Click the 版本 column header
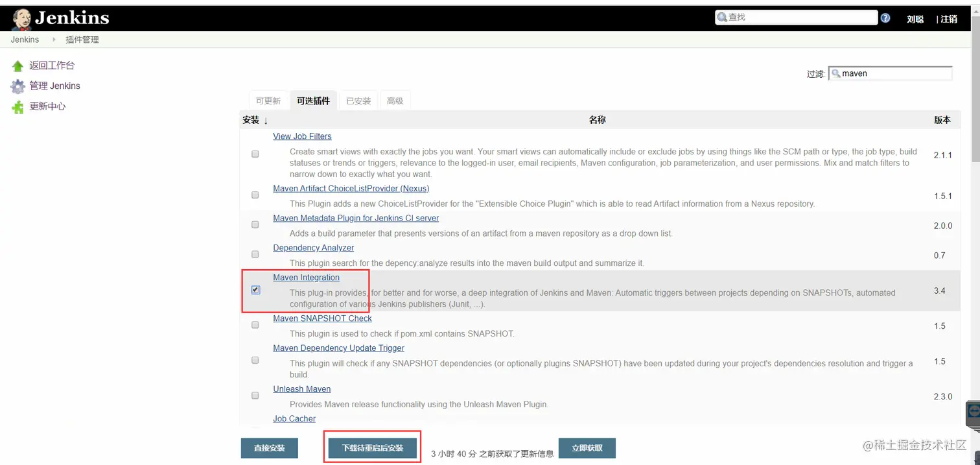This screenshot has height=465, width=980. (x=942, y=120)
